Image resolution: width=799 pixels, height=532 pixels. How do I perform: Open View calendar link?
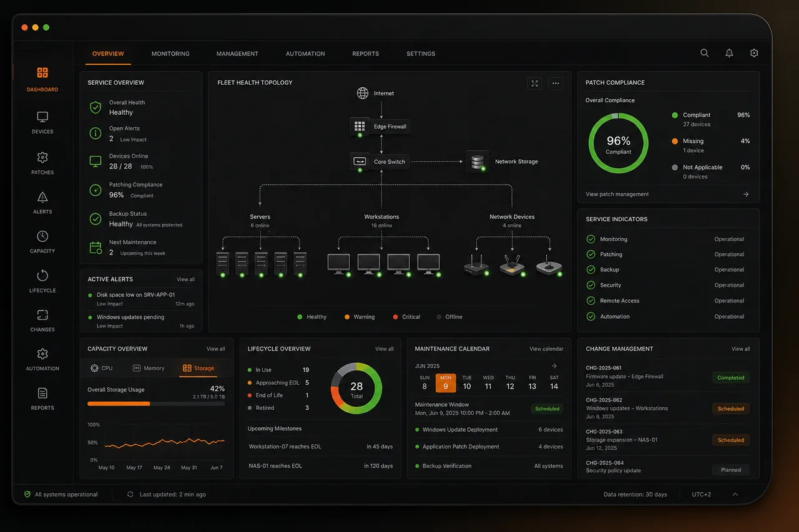coord(546,349)
